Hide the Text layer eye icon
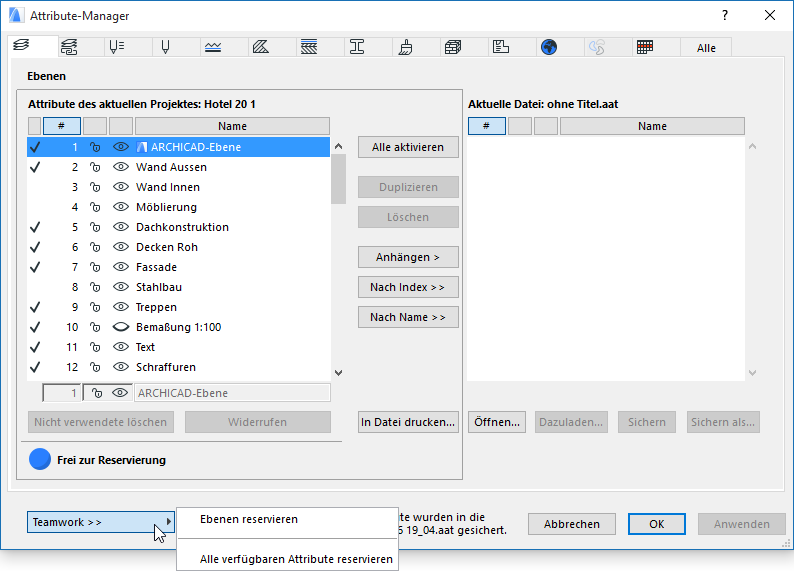 coord(121,347)
